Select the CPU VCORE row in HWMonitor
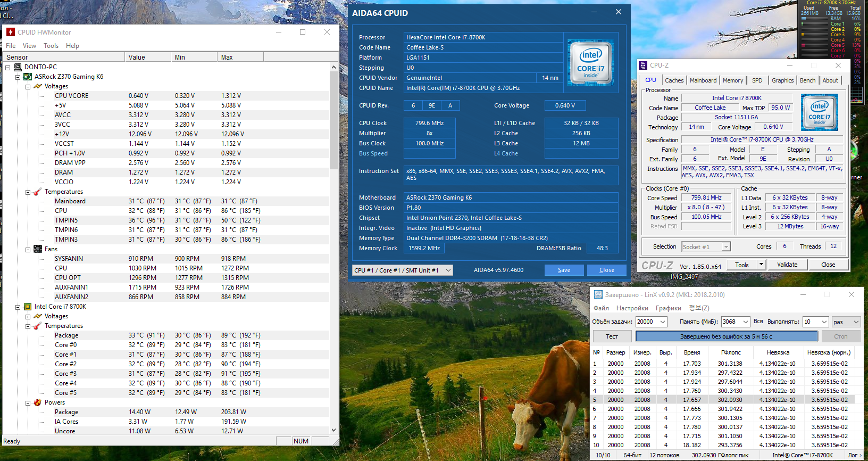The image size is (868, 461). click(x=165, y=96)
